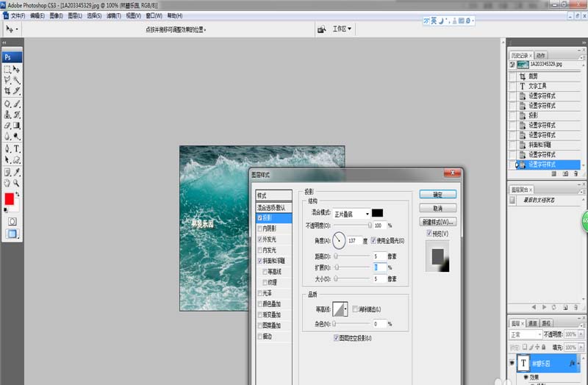Click the 新建样式(W)... button
Image resolution: width=588 pixels, height=385 pixels.
437,222
